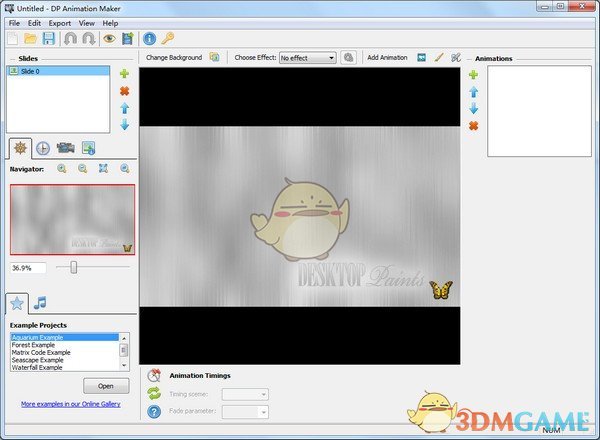Redo the action in the toolbar
The image size is (600, 440).
click(89, 39)
